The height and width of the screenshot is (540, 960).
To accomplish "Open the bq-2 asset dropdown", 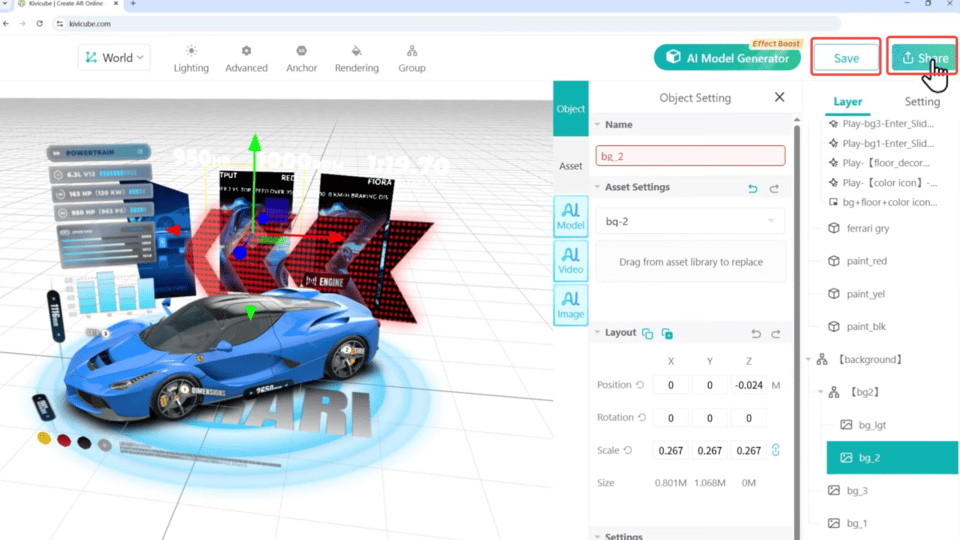I will (690, 221).
